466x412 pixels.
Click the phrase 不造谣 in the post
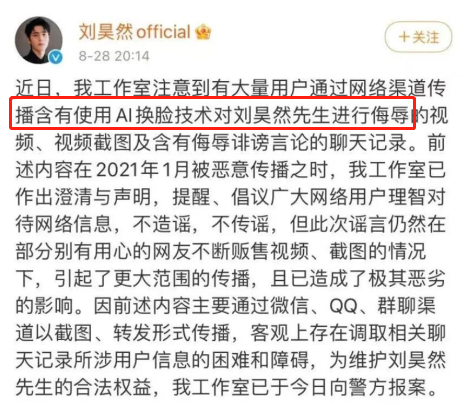(162, 224)
